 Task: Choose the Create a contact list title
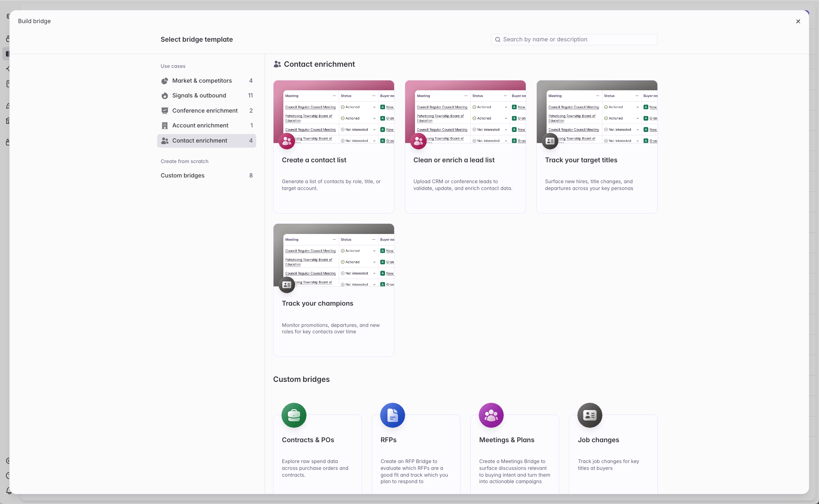click(x=314, y=160)
